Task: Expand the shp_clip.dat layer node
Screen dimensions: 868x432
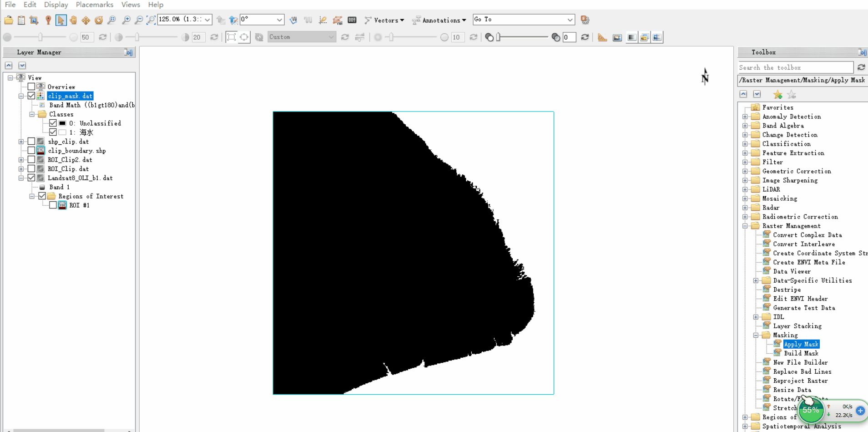Action: [21, 142]
